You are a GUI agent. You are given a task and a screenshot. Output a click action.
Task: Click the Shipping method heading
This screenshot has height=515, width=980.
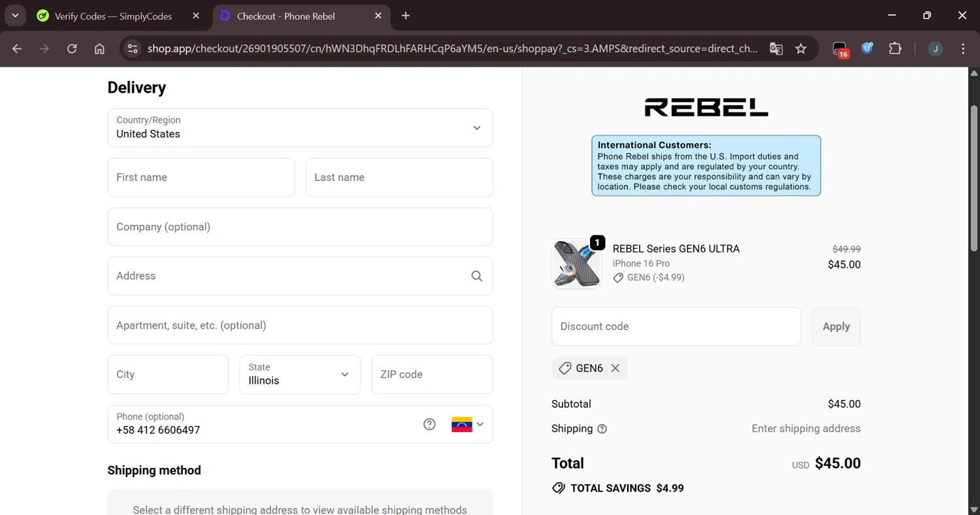coord(154,471)
